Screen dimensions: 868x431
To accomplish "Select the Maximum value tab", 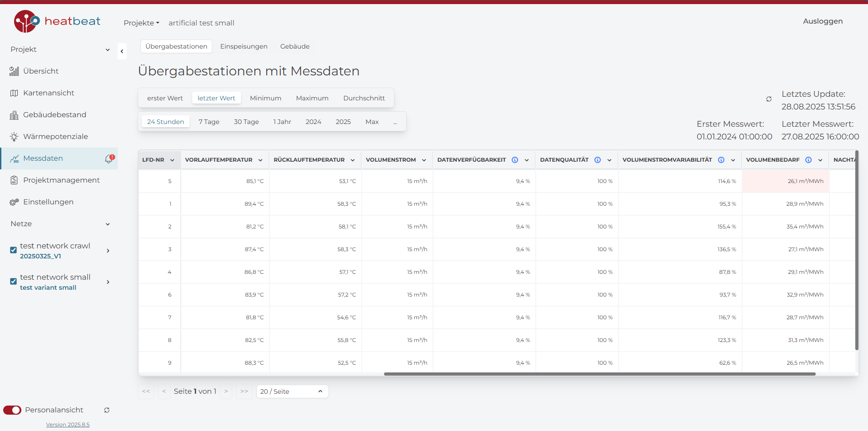I will 312,98.
